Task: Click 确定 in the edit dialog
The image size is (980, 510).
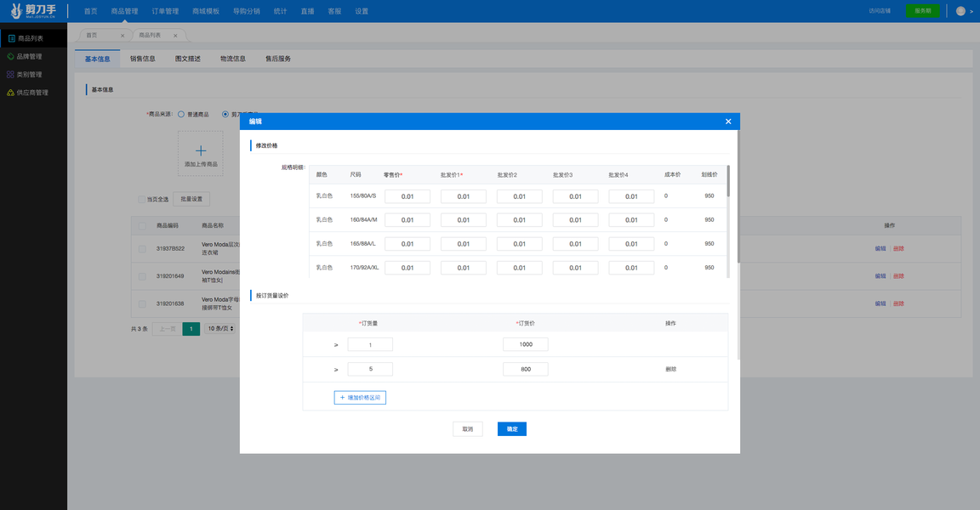Action: (512, 429)
